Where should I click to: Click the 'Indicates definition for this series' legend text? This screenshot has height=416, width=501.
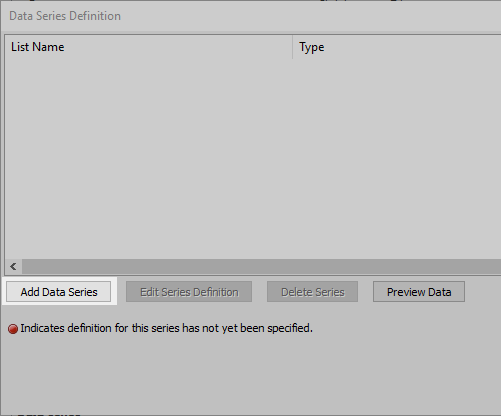click(x=167, y=328)
